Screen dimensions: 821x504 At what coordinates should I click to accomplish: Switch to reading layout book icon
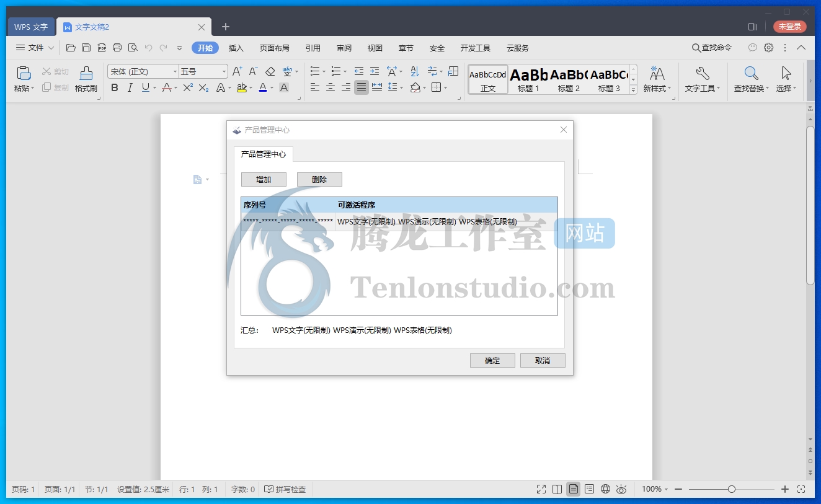pyautogui.click(x=557, y=489)
